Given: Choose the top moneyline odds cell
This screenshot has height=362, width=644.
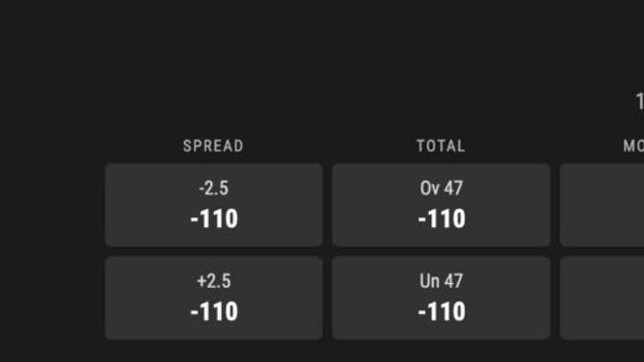Looking at the screenshot, I should pos(603,205).
